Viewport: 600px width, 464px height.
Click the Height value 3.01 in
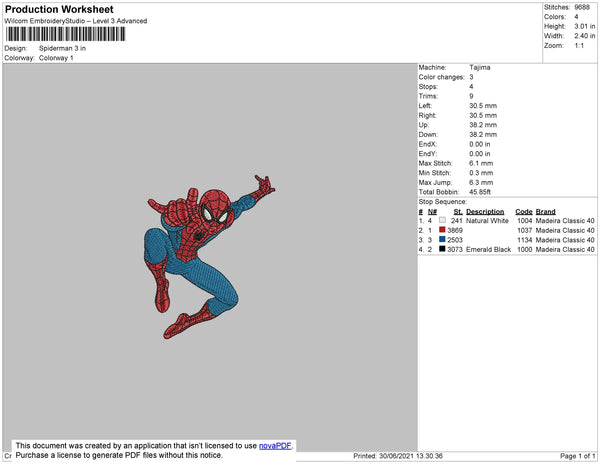point(585,26)
